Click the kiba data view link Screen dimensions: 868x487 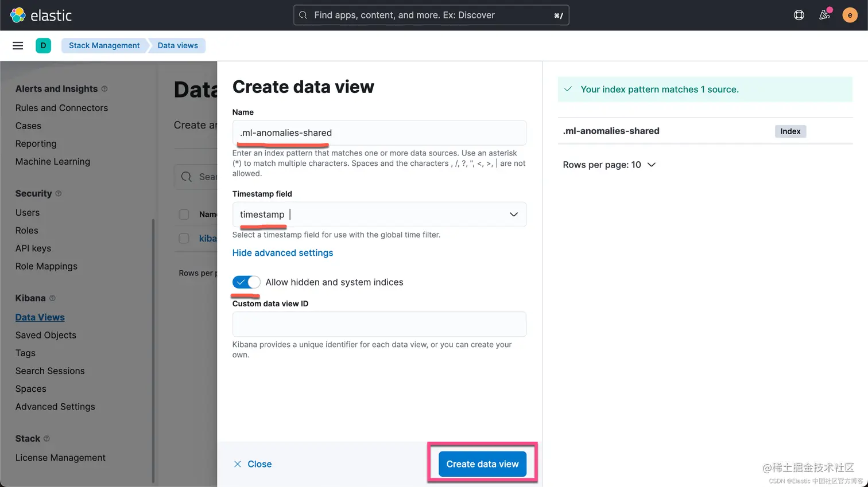tap(208, 239)
